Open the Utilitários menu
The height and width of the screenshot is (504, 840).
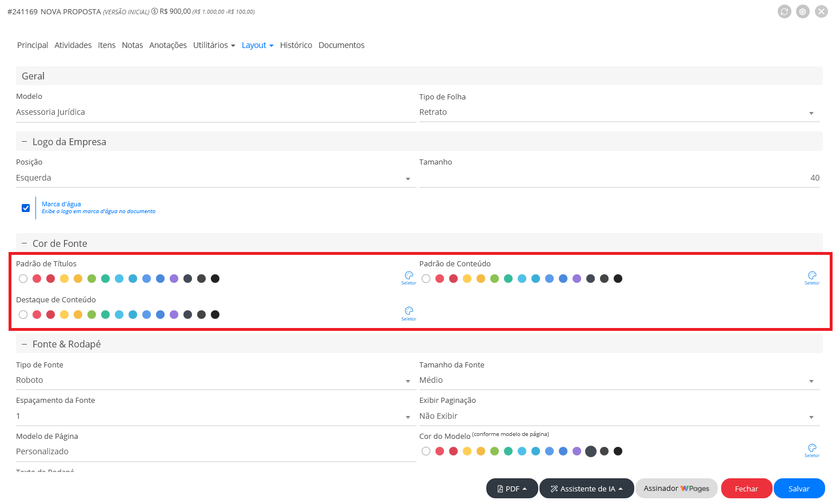214,45
